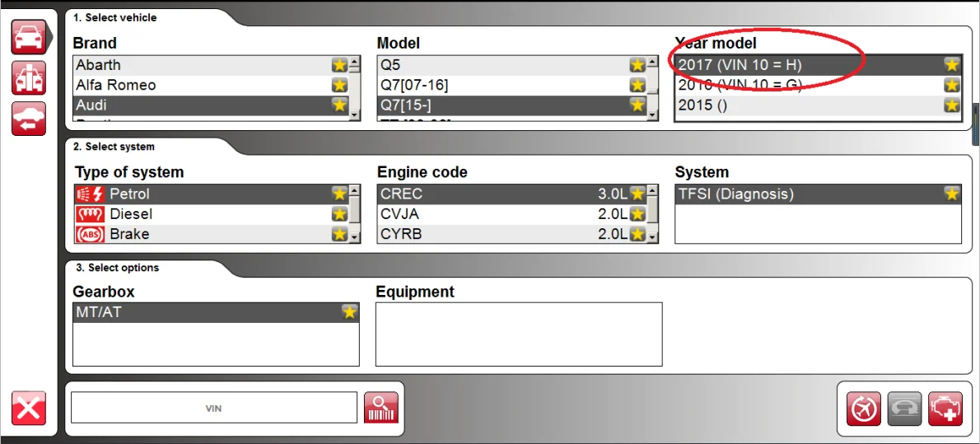Select Petrol type of system
Screen dimensions: 980x444
pyautogui.click(x=212, y=194)
